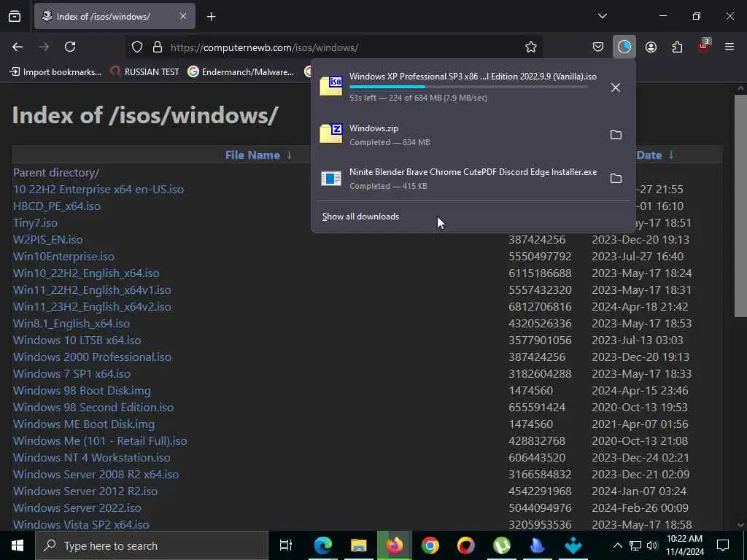Open the volume control in system tray
Image resolution: width=747 pixels, height=560 pixels.
[652, 545]
